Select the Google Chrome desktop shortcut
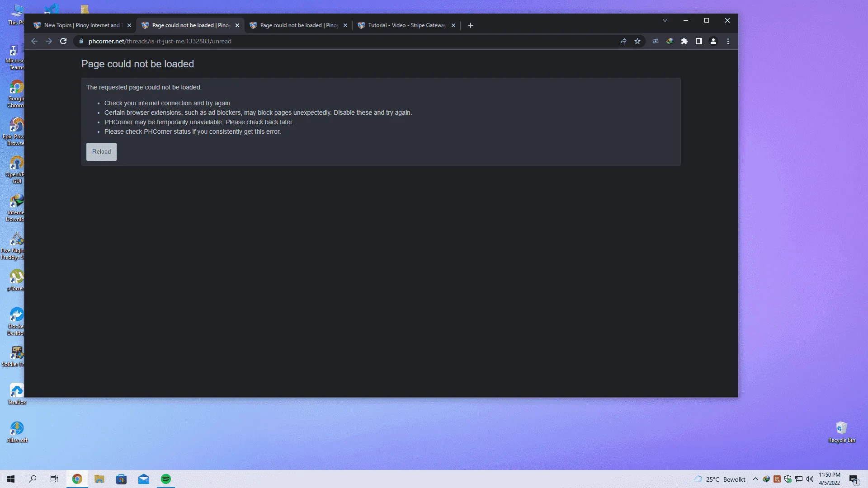This screenshot has height=488, width=868. (x=16, y=94)
